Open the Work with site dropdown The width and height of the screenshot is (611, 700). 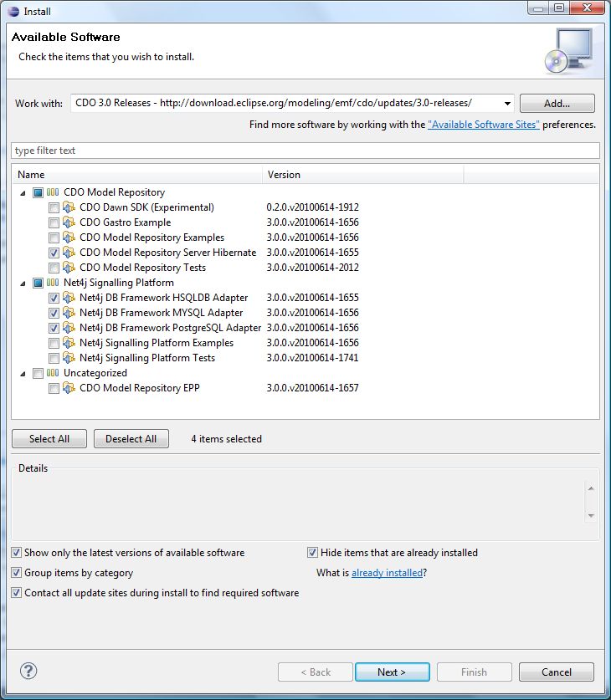(x=507, y=104)
